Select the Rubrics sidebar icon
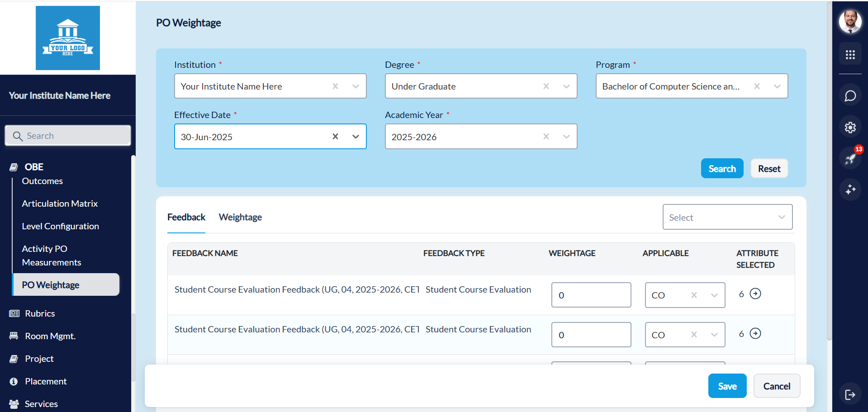 14,313
